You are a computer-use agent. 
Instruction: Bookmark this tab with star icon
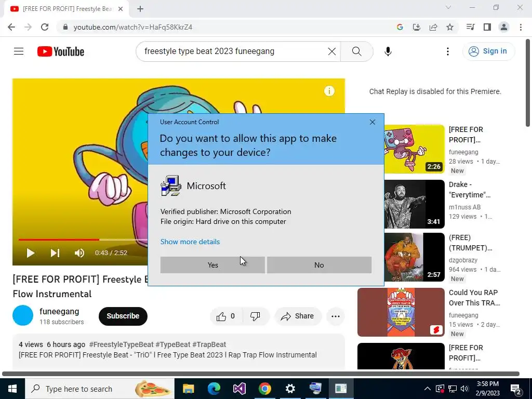(450, 27)
